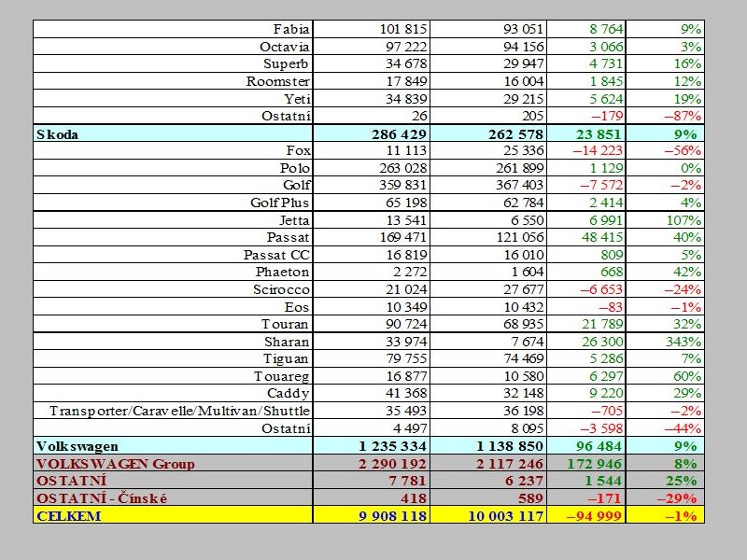Screen dimensions: 747x560
Task: Select the Tiguan row label
Action: coord(286,358)
